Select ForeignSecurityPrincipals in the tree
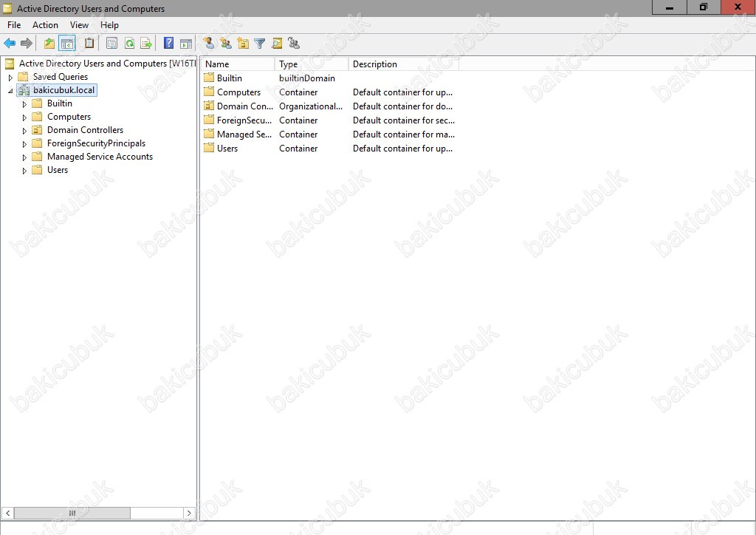 [x=96, y=143]
